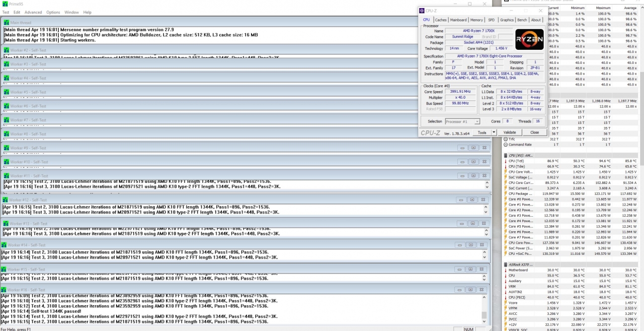Click the Core Speed value 3991.91 MHz
The height and width of the screenshot is (331, 644).
click(461, 92)
